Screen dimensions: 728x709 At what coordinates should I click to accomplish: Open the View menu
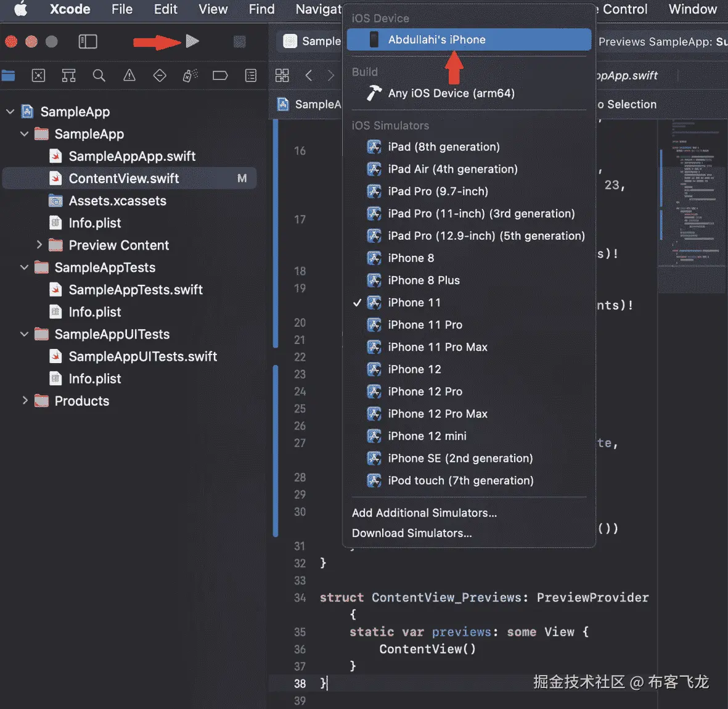(x=213, y=9)
